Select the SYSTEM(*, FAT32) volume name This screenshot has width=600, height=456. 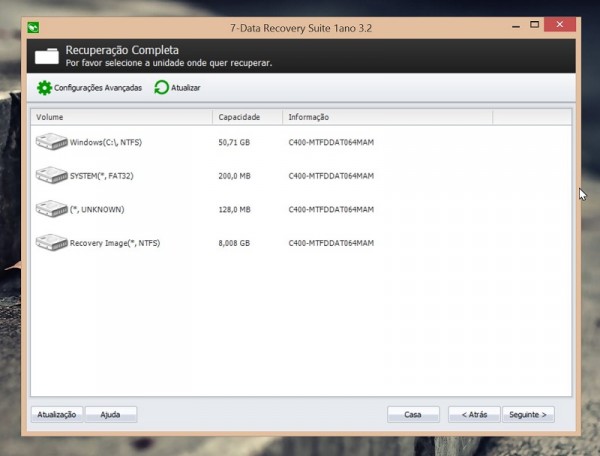pos(101,176)
